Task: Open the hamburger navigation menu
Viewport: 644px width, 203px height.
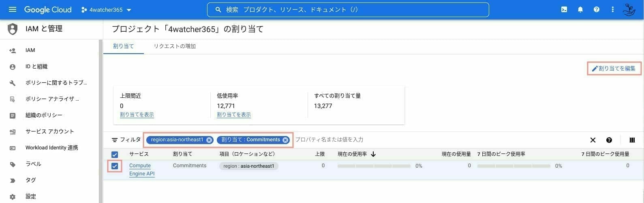Action: (x=13, y=10)
